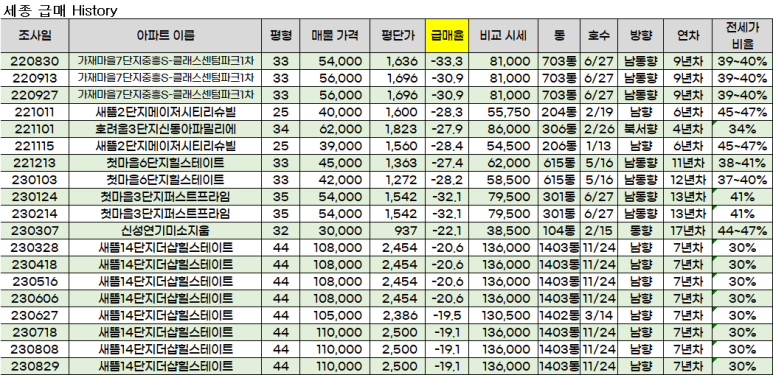This screenshot has width=773, height=375.
Task: Click building cell 306동
Action: tap(559, 129)
